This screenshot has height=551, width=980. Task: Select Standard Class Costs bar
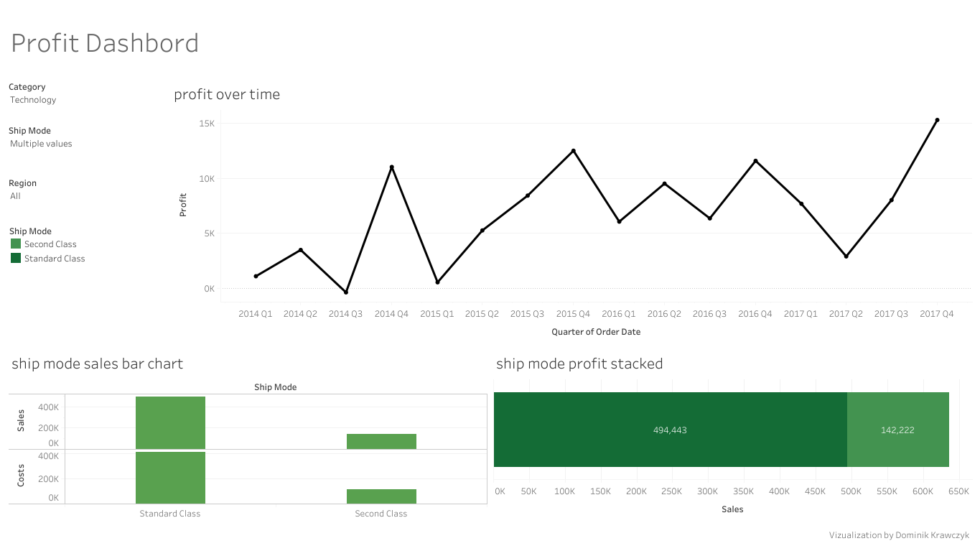[x=170, y=477]
